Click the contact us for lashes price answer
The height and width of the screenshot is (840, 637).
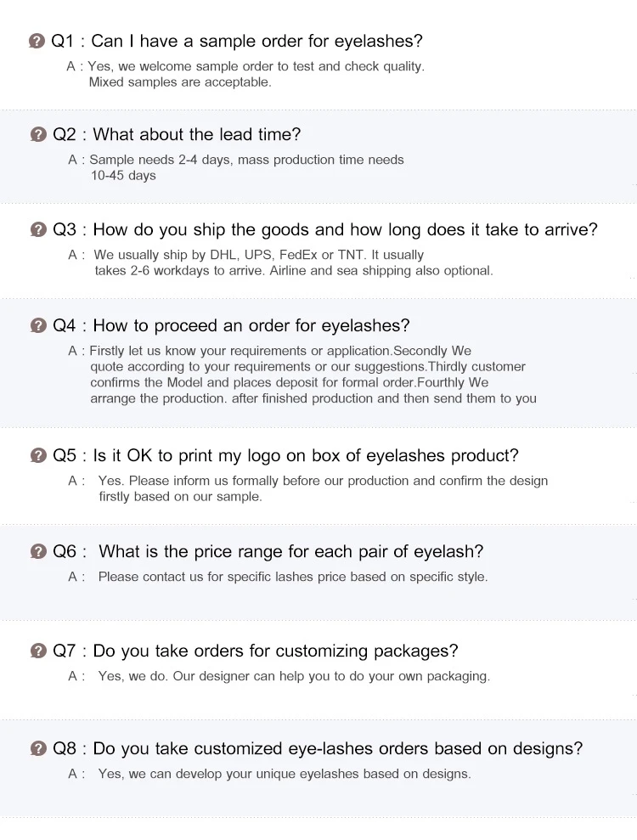(292, 577)
